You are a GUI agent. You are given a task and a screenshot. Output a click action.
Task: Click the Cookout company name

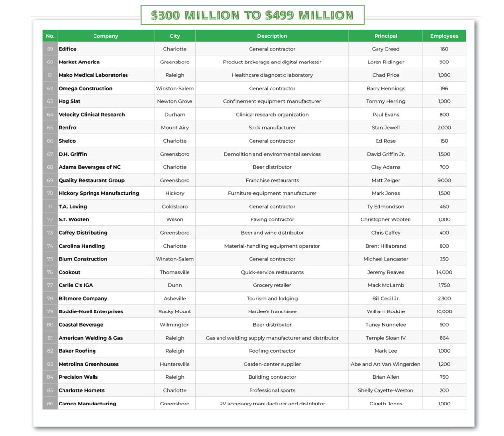[x=69, y=272]
